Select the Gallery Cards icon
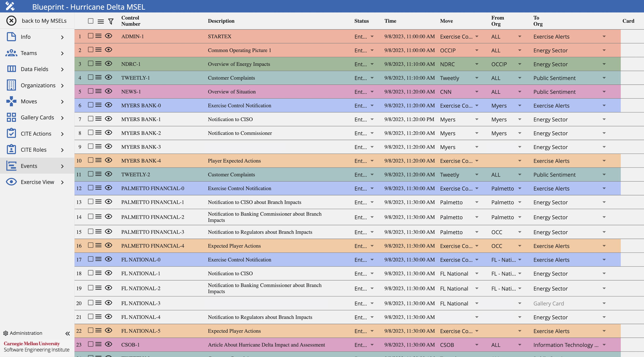 (x=12, y=117)
